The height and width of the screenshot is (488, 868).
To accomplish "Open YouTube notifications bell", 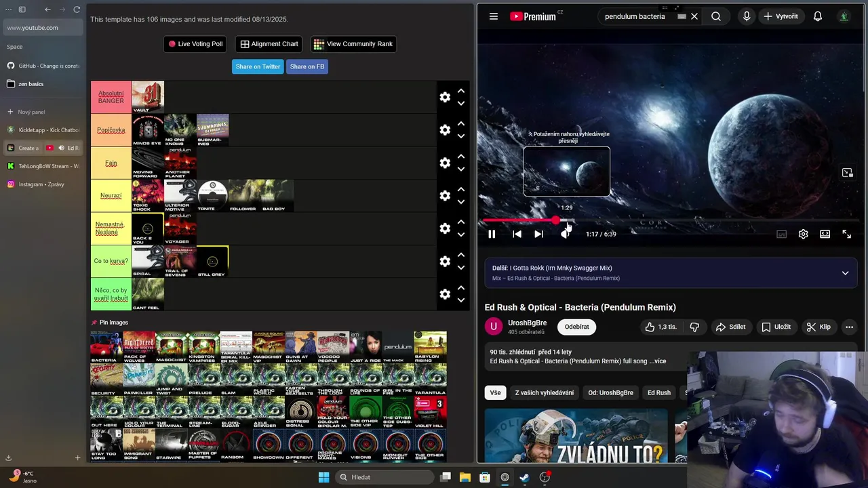I will [x=818, y=16].
